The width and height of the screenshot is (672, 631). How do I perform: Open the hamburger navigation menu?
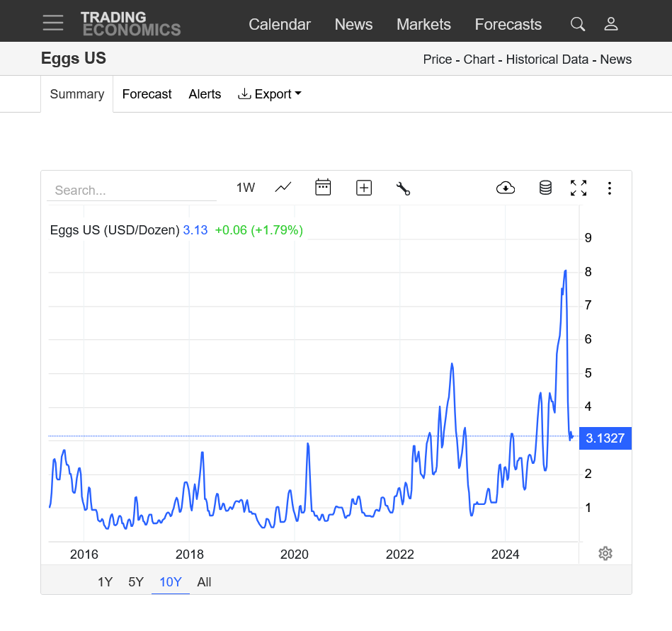click(x=53, y=23)
